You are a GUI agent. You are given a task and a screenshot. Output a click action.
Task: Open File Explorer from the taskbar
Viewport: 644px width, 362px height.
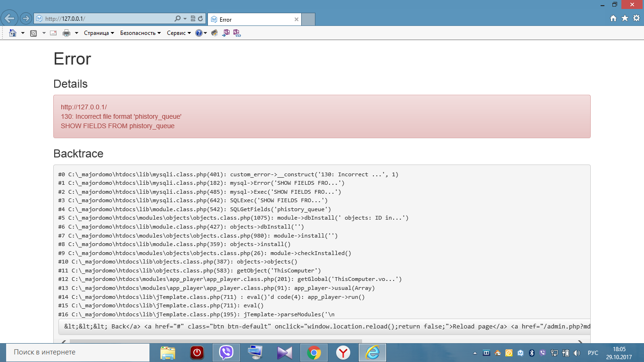168,353
